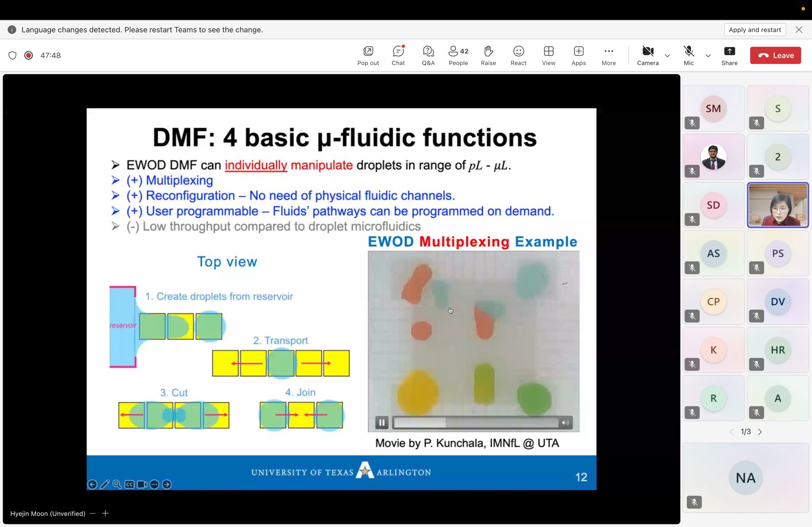Select participant tile labeled 2
The image size is (812, 527).
[777, 157]
